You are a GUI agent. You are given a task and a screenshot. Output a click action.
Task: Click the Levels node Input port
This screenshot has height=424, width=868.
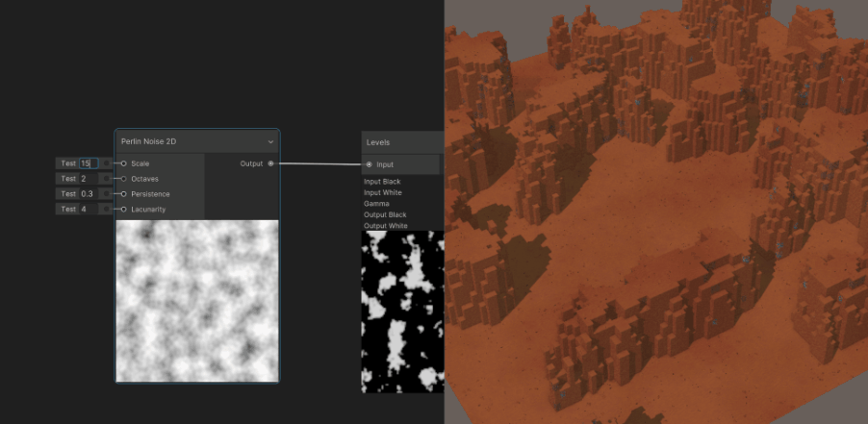pos(369,164)
